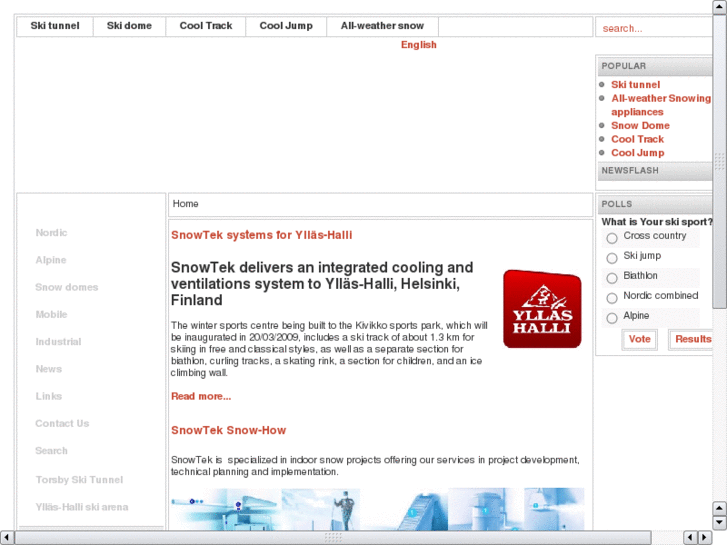727x545 pixels.
Task: Open Links sidebar item
Action: click(49, 397)
